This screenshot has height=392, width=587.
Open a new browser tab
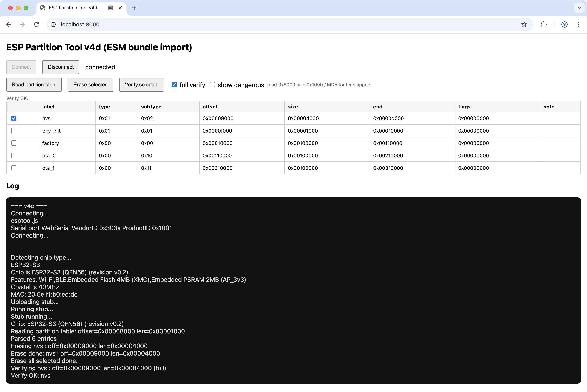point(134,8)
